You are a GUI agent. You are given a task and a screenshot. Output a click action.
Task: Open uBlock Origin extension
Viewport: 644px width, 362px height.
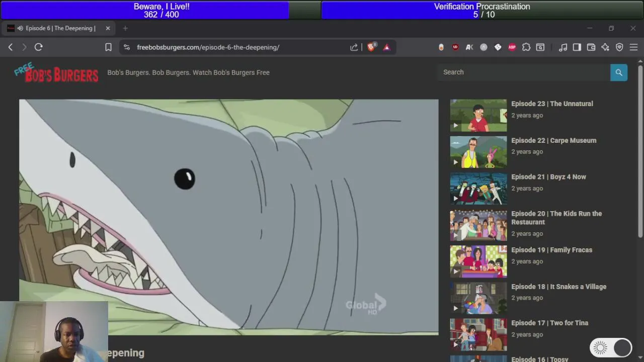click(455, 47)
